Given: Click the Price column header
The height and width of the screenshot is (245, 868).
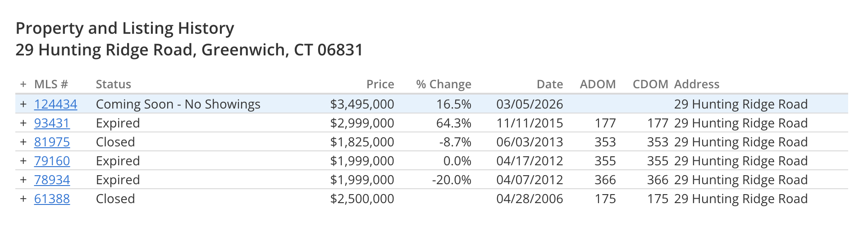Looking at the screenshot, I should pos(380,84).
